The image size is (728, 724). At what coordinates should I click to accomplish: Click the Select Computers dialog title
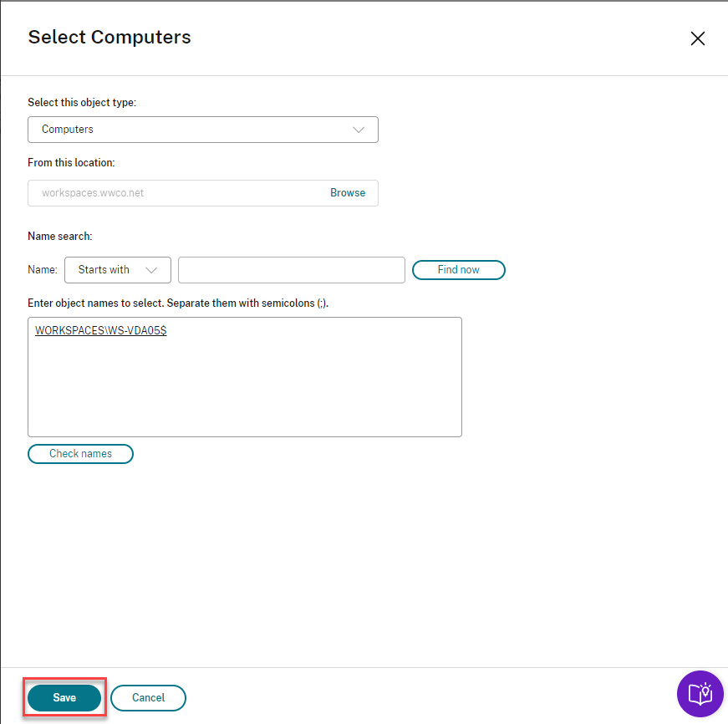tap(109, 38)
